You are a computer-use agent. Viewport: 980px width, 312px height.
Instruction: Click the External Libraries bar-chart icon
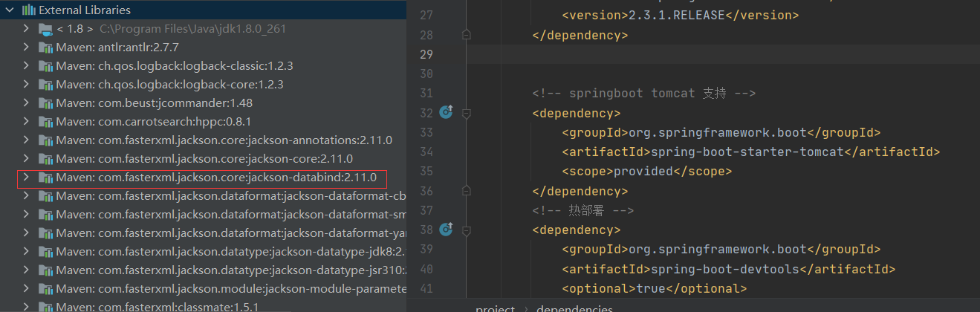point(29,10)
